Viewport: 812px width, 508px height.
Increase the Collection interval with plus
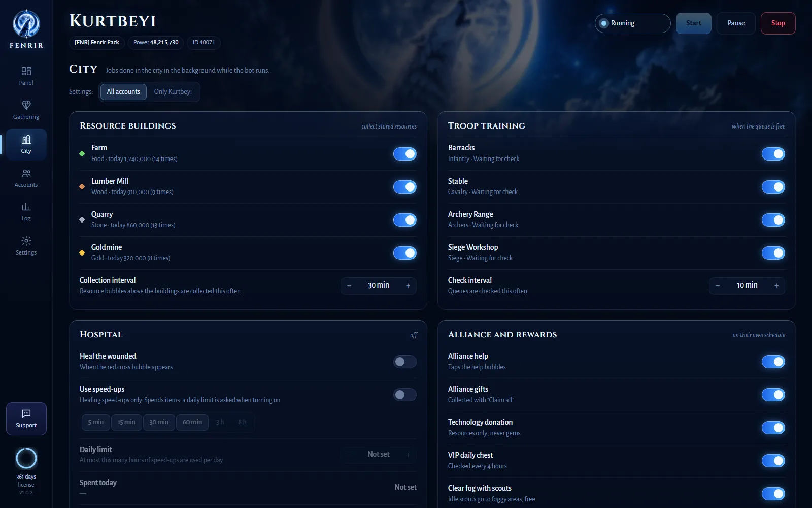(408, 286)
